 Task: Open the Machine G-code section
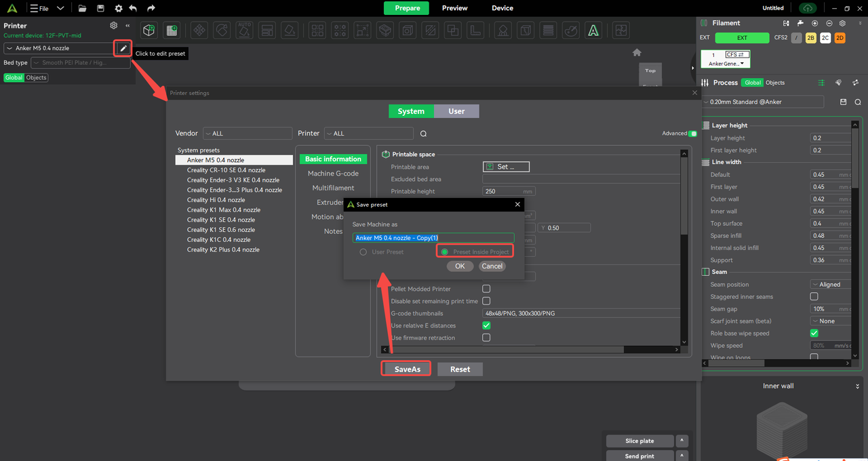tap(333, 174)
